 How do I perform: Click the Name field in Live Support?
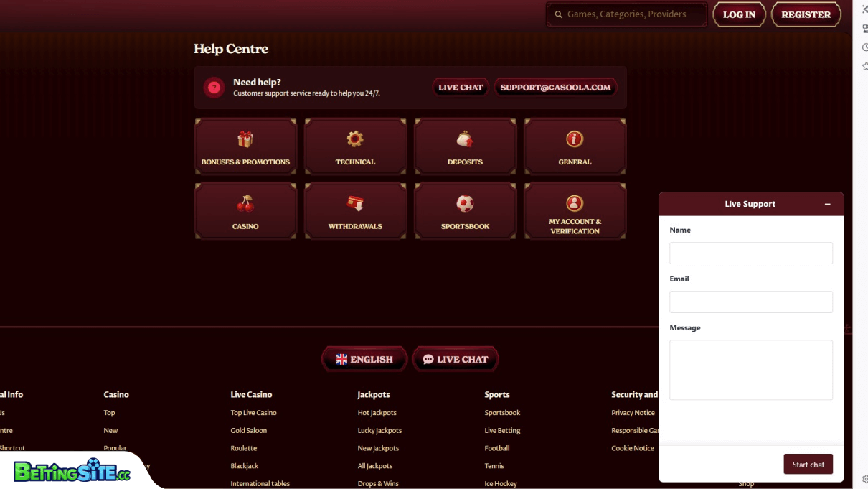pyautogui.click(x=750, y=253)
